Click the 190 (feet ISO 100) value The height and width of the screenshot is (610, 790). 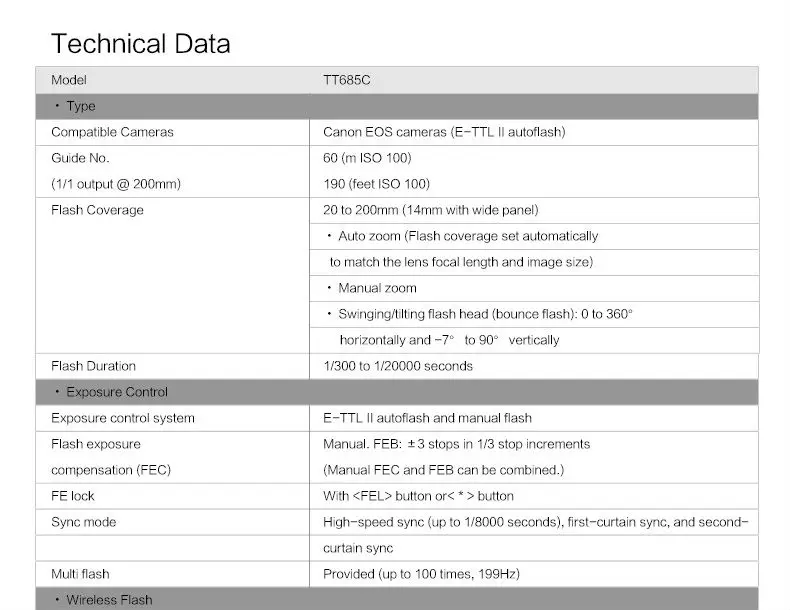coord(376,184)
